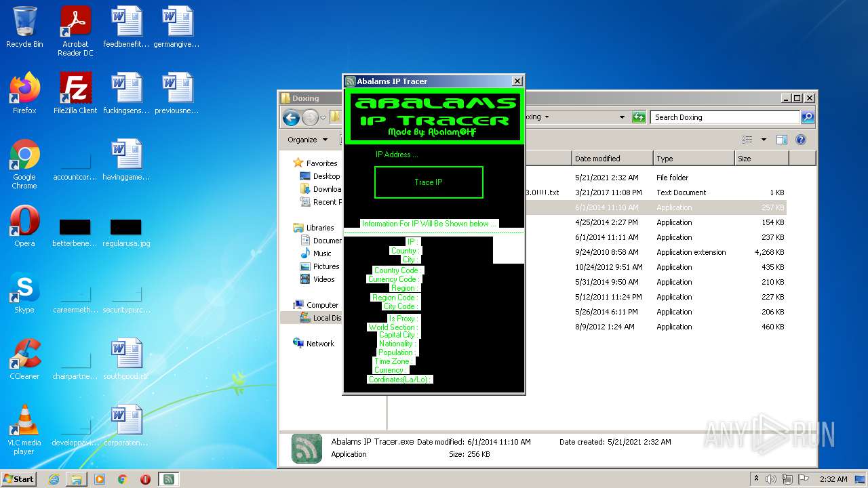Viewport: 868px width, 488px height.
Task: Open FileZilla Client desktop shortcut
Action: click(x=75, y=94)
